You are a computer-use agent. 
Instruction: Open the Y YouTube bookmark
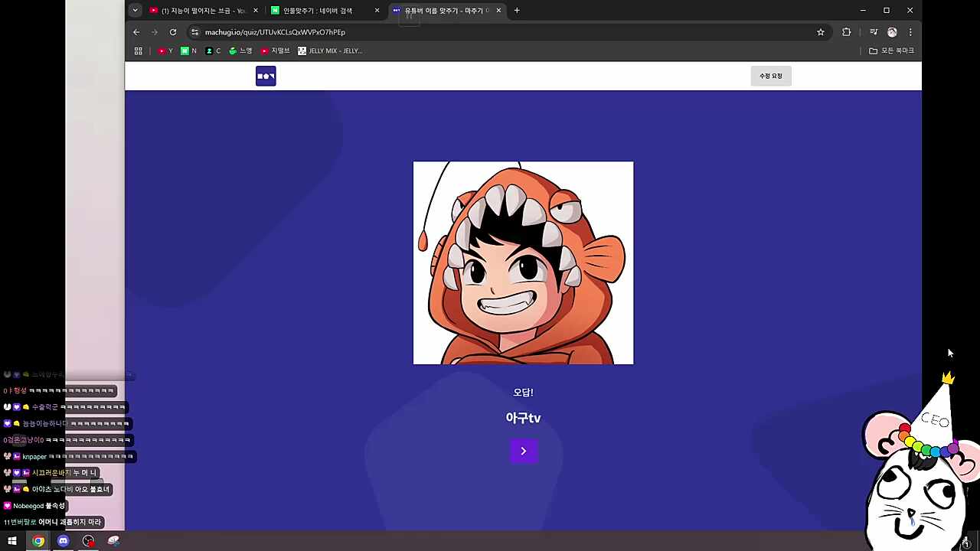coord(165,51)
